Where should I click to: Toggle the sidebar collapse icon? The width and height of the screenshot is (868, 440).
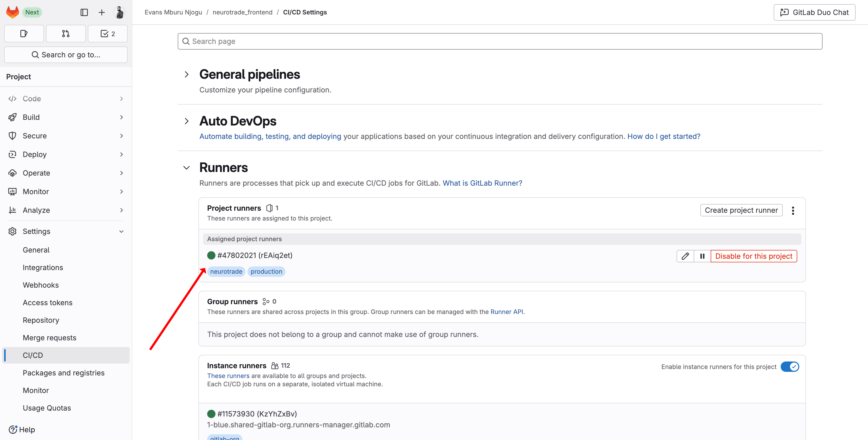pyautogui.click(x=84, y=12)
